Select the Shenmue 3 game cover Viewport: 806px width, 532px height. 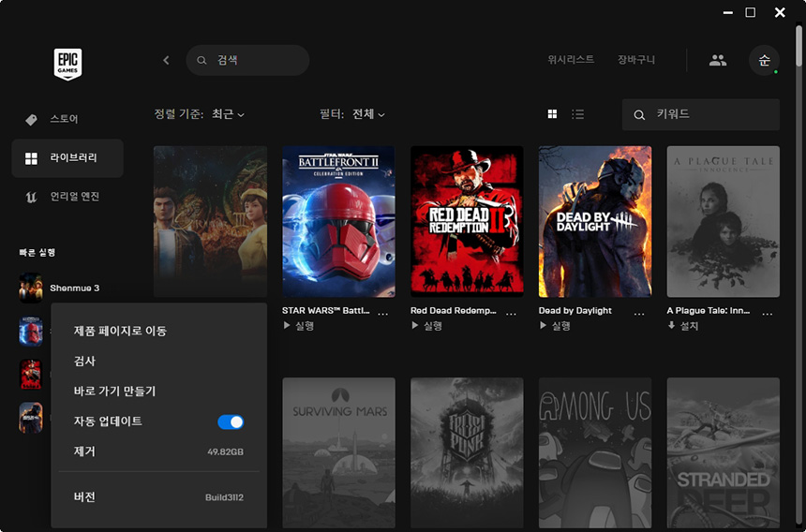210,221
